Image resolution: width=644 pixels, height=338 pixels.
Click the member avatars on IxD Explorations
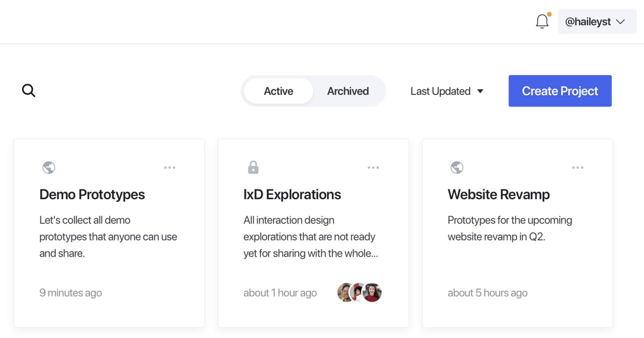pos(359,292)
